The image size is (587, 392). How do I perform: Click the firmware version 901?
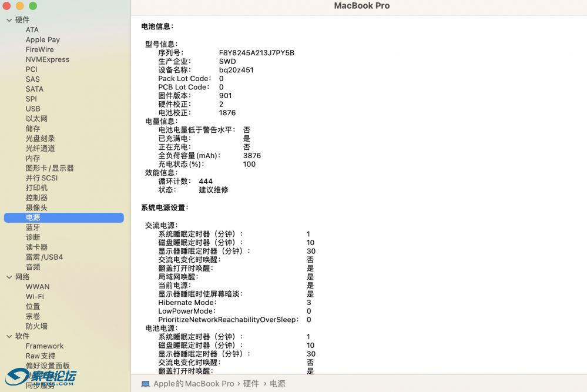click(226, 96)
